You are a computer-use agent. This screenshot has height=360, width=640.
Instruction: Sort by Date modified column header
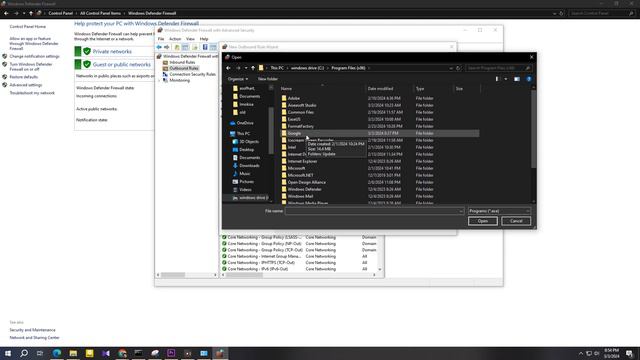point(380,89)
